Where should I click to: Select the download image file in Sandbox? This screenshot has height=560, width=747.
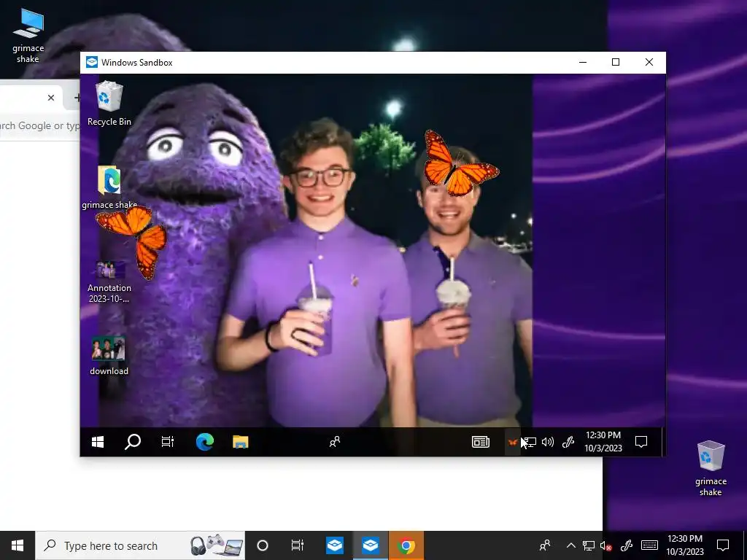click(x=109, y=356)
